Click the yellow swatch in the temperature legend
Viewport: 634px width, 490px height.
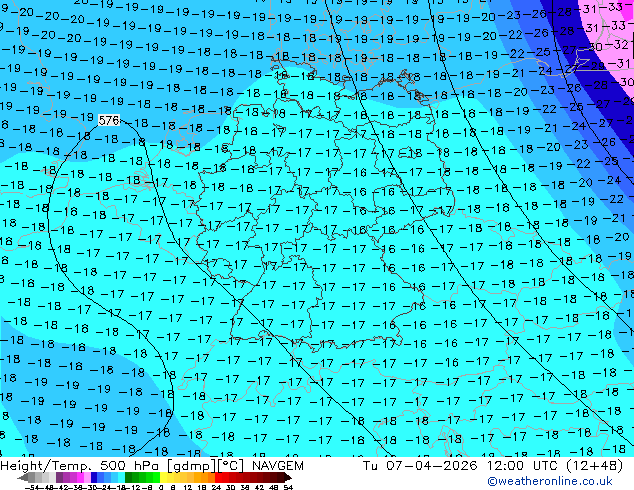tap(163, 477)
